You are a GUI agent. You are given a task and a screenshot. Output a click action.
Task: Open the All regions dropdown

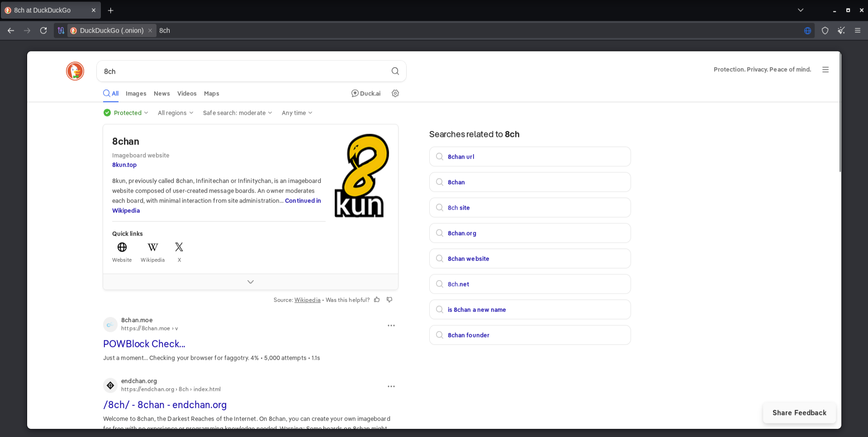pyautogui.click(x=175, y=113)
